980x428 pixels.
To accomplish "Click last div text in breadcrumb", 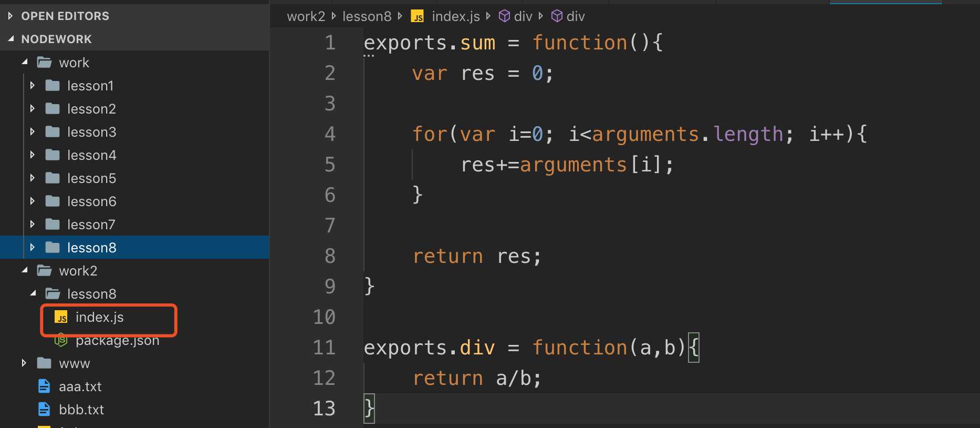I will [x=576, y=17].
